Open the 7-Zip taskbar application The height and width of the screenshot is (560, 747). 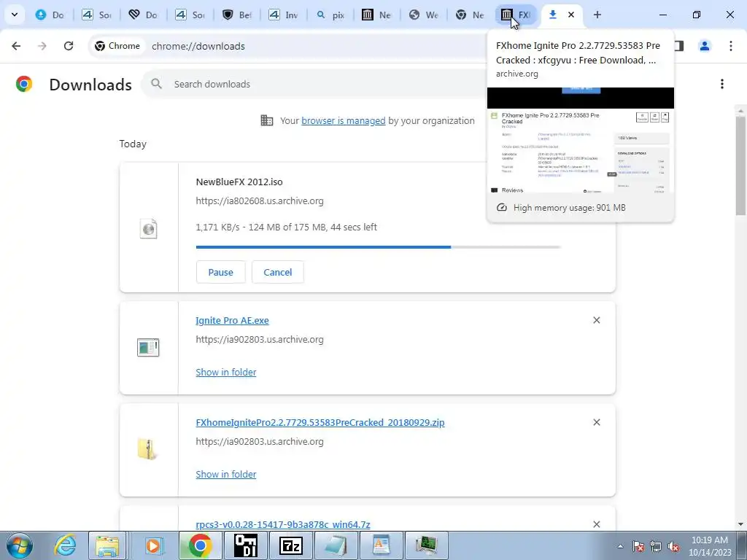click(290, 545)
